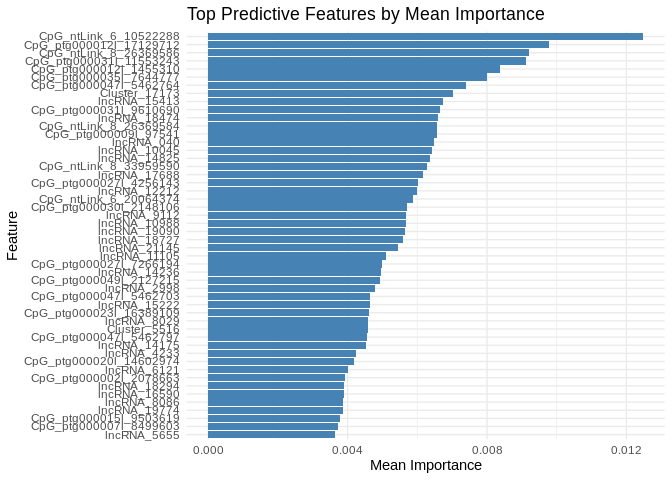The width and height of the screenshot is (672, 480).
Task: Click the 0.004 x-axis tick label
Action: pyautogui.click(x=347, y=450)
